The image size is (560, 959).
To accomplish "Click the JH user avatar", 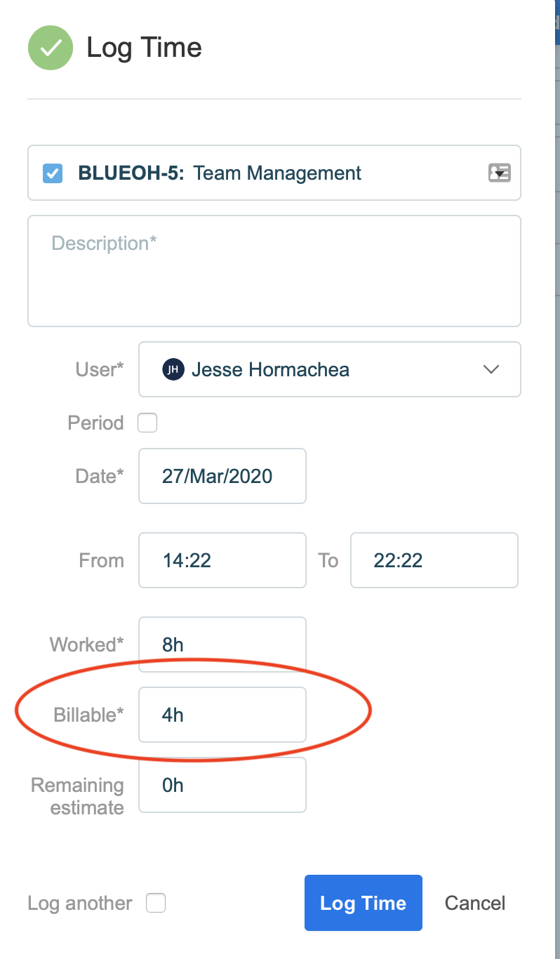I will click(x=173, y=369).
